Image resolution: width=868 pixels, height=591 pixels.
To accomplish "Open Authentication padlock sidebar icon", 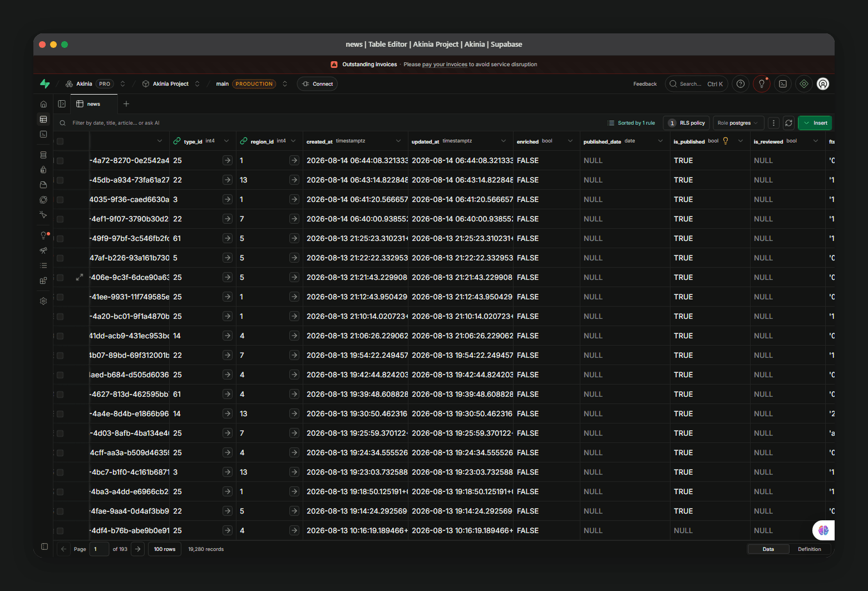I will pos(43,170).
